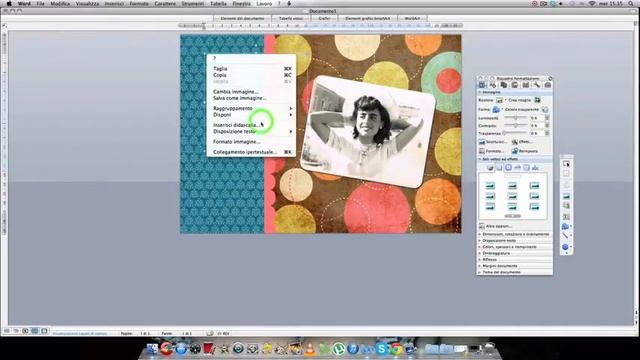
Task: Switch to WordArt gallery tab
Action: 412,18
